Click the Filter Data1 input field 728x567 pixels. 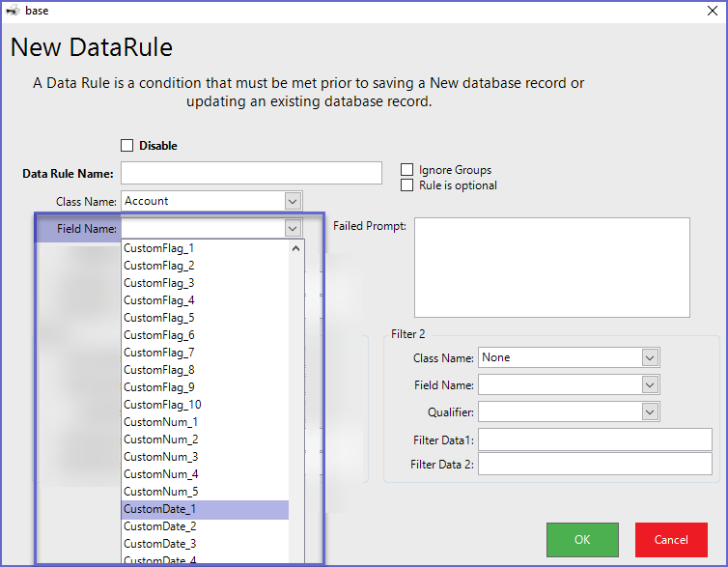pyautogui.click(x=594, y=440)
